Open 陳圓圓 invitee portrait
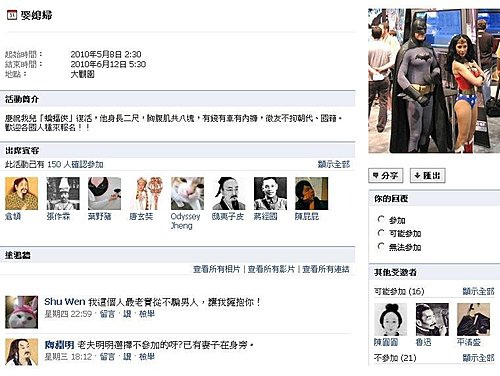This screenshot has height=376, width=500. pyautogui.click(x=390, y=319)
